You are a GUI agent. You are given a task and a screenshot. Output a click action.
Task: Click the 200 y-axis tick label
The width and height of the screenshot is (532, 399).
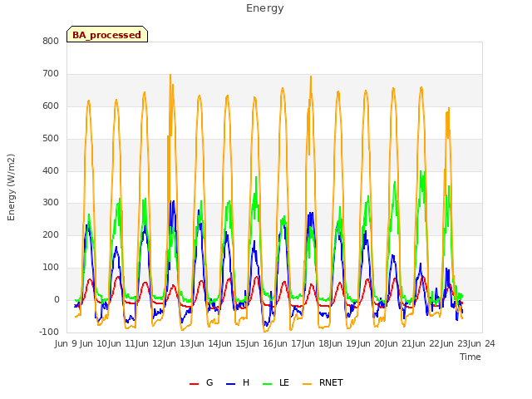[51, 234]
